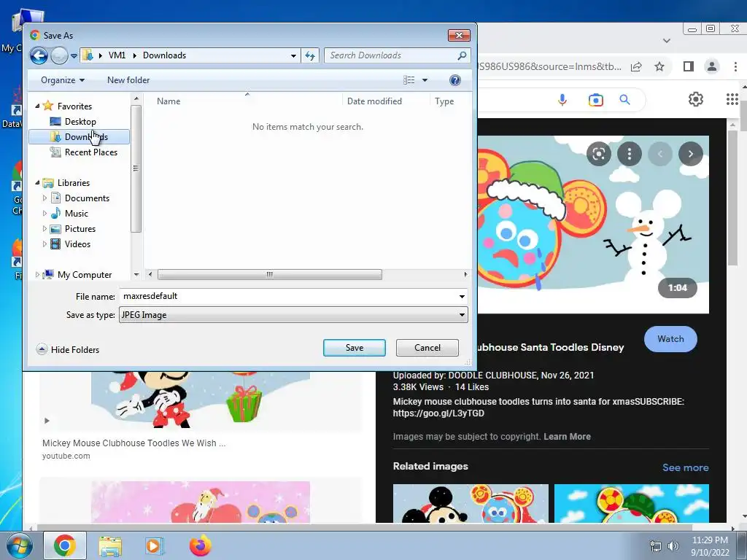
Task: Collapse the Favorites group
Action: 37,106
